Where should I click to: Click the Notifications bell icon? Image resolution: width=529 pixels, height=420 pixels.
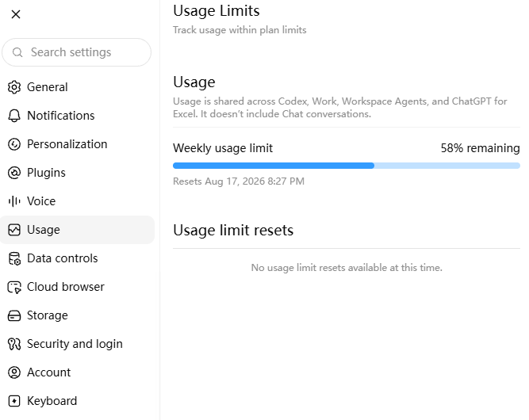(x=14, y=116)
